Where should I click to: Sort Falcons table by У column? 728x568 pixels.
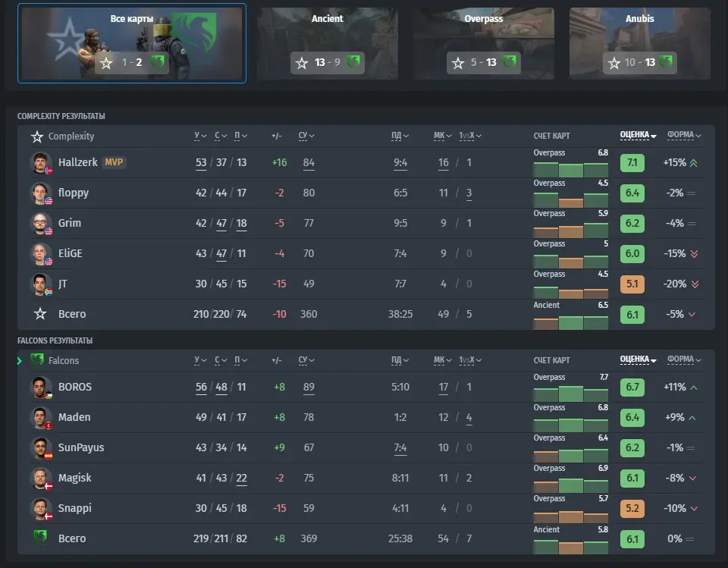pyautogui.click(x=200, y=360)
